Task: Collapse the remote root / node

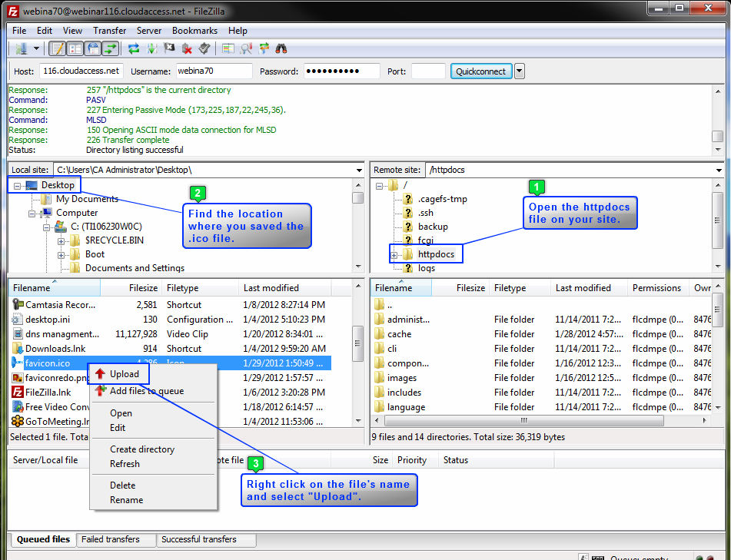Action: (379, 186)
